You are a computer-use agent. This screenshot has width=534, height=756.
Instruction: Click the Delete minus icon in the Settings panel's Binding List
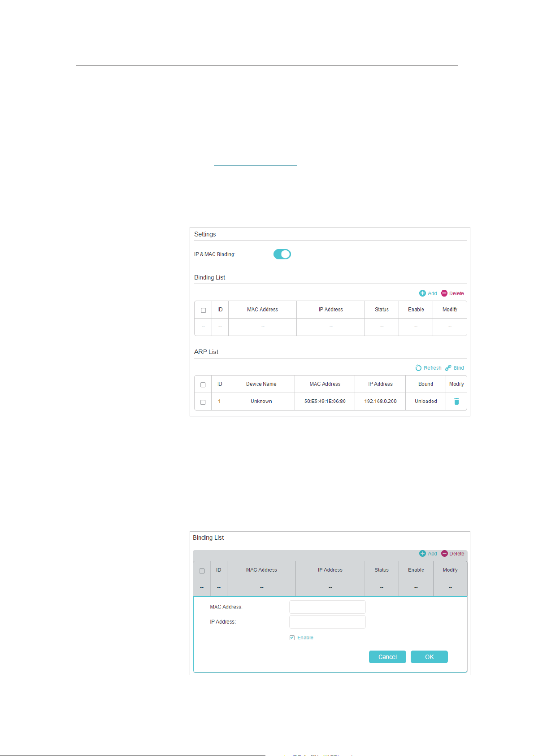(x=444, y=293)
